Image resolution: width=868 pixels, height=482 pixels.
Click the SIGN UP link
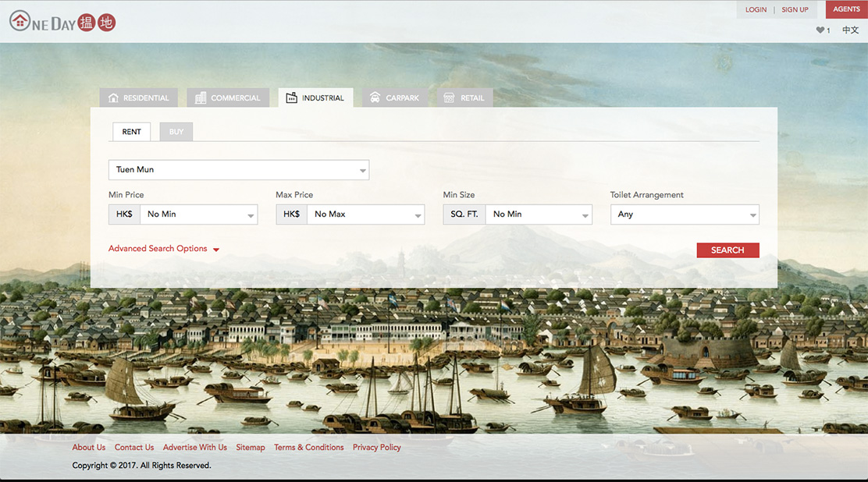click(795, 9)
